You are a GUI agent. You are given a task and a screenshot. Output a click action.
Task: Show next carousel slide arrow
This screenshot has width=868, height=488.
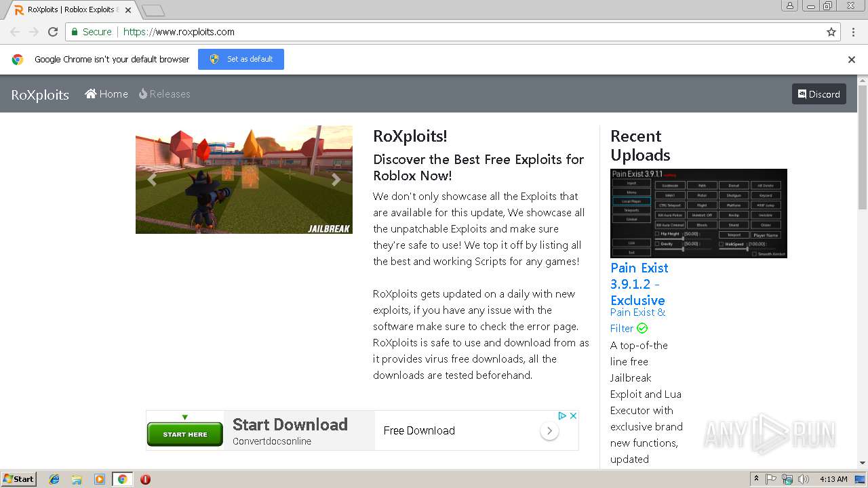(x=336, y=180)
